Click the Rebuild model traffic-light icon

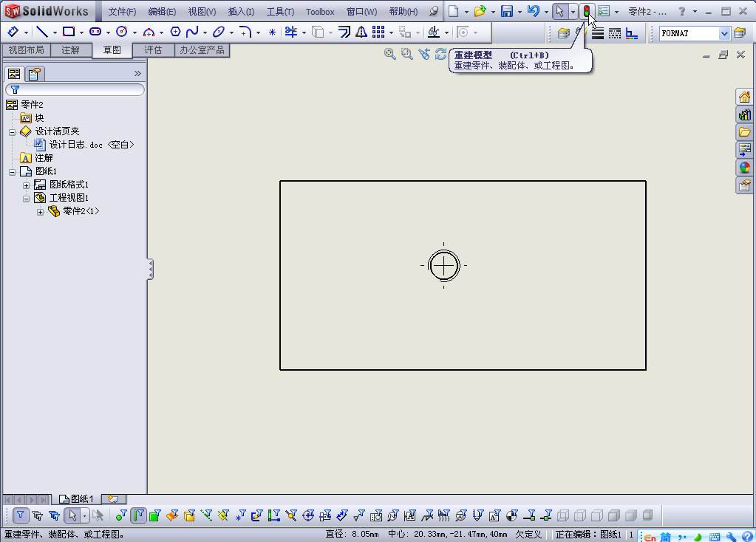tap(587, 11)
